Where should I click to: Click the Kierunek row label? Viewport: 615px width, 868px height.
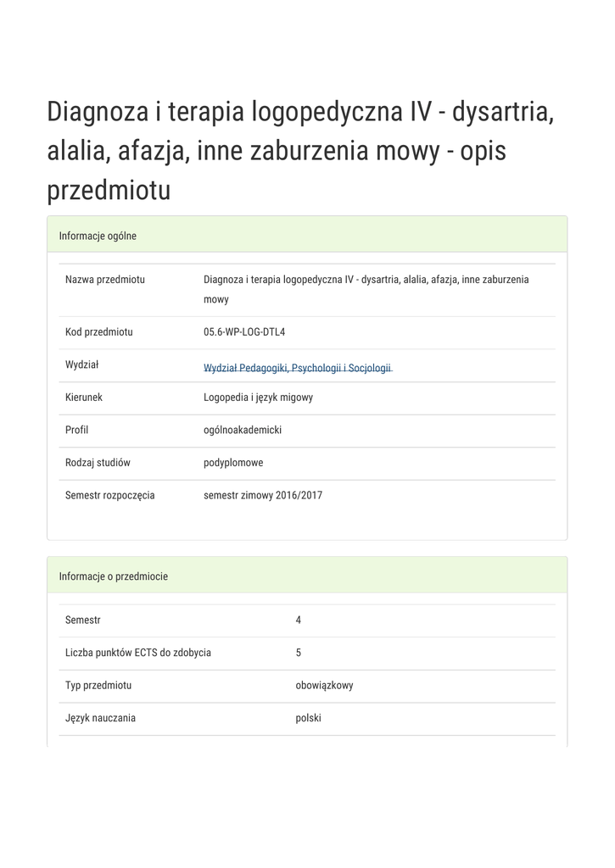(84, 397)
